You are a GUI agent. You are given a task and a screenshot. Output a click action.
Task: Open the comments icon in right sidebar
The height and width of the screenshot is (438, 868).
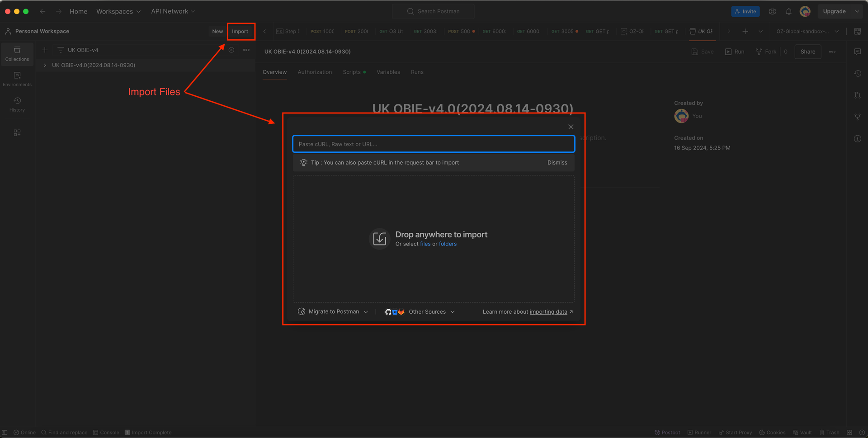pos(857,52)
